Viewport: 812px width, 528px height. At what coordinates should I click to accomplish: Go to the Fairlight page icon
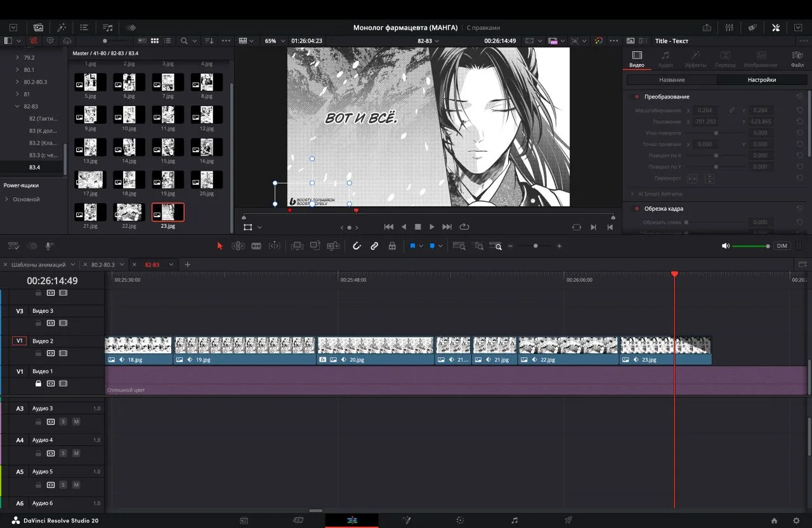[514, 520]
